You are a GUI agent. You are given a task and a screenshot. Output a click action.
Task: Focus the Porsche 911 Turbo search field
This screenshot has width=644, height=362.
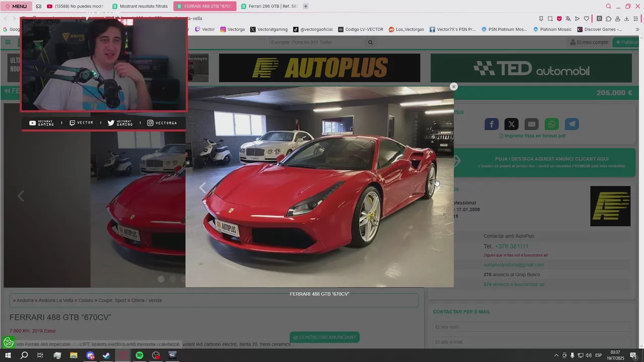[x=316, y=42]
